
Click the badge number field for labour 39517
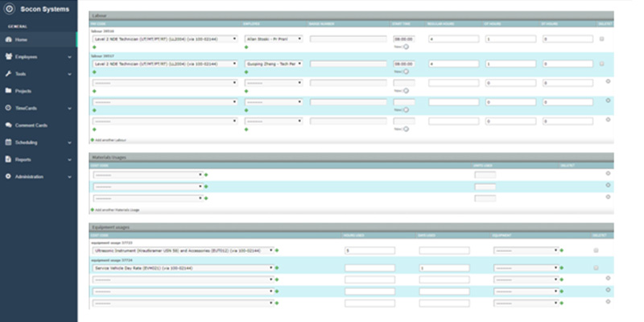click(349, 64)
